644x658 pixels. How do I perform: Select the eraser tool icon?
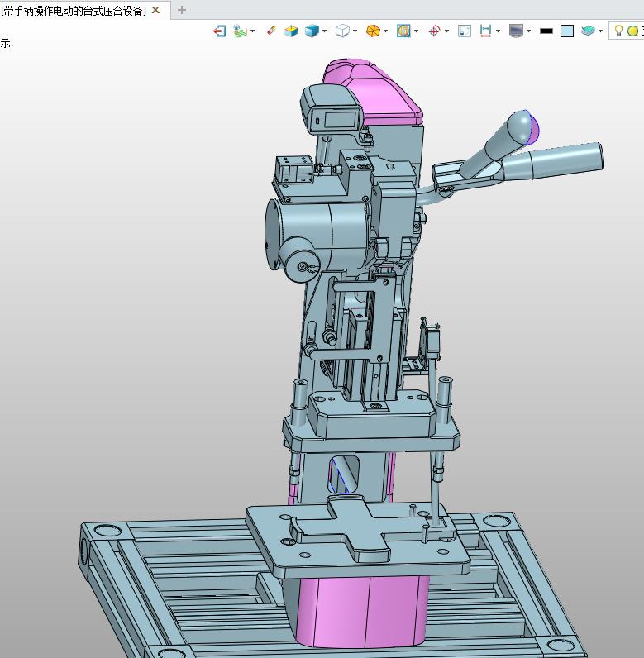271,31
